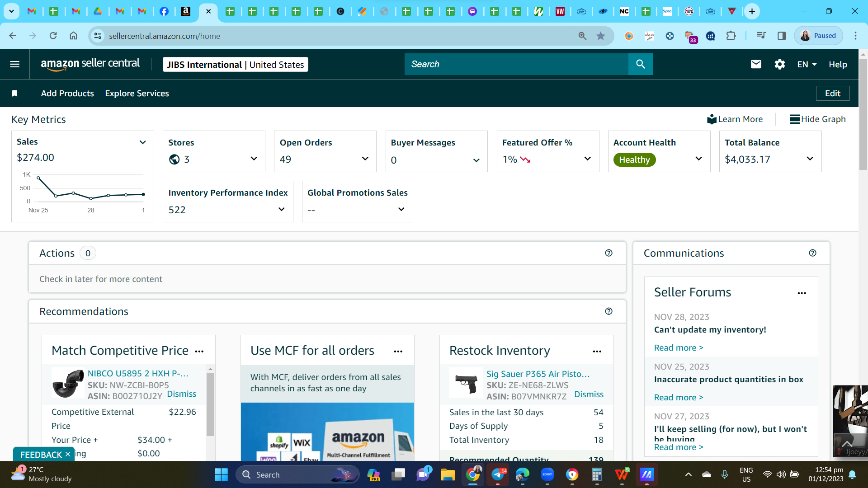This screenshot has width=868, height=488.
Task: Open Actions help question mark icon
Action: (609, 253)
